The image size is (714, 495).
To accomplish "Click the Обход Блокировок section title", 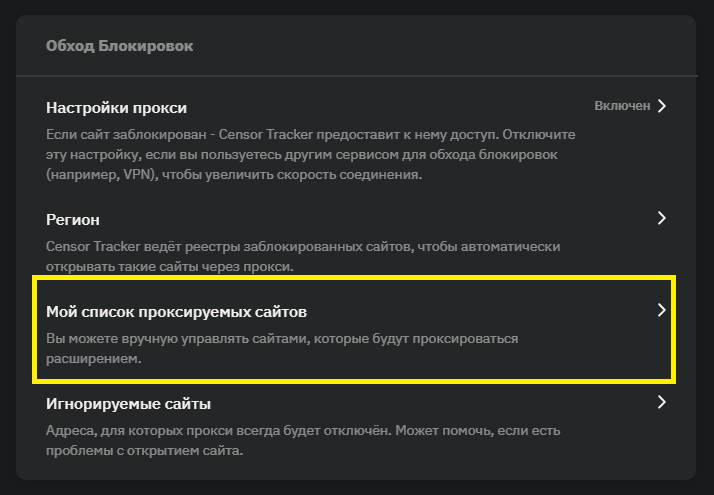I will (x=120, y=46).
